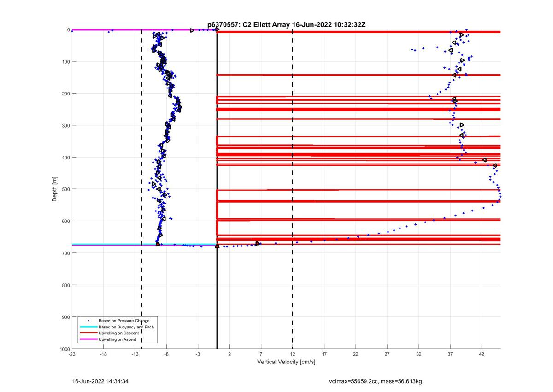Click legend entry 'Based on Pressure Change'
Viewport: 553px width, 392px height.
point(124,321)
